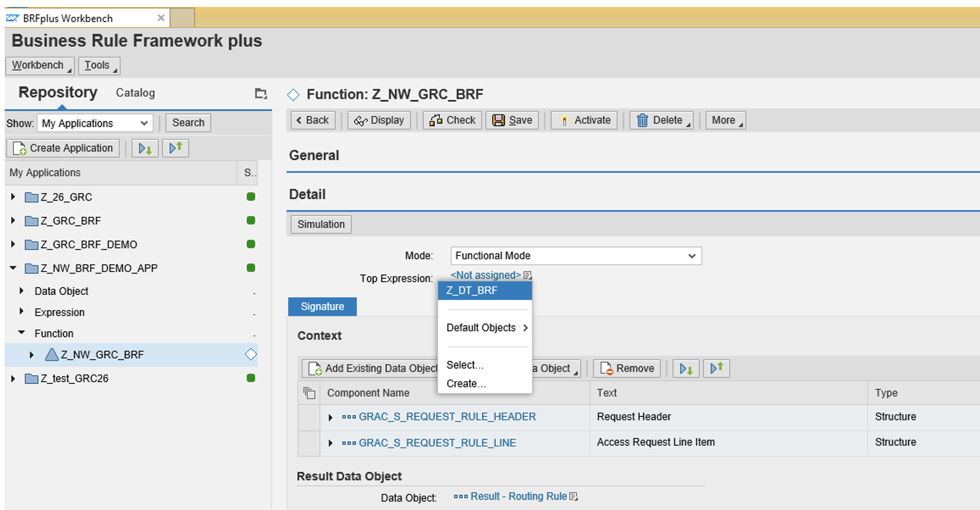Viewport: 980px width, 510px height.
Task: Expand the Expression tree node
Action: coord(21,312)
